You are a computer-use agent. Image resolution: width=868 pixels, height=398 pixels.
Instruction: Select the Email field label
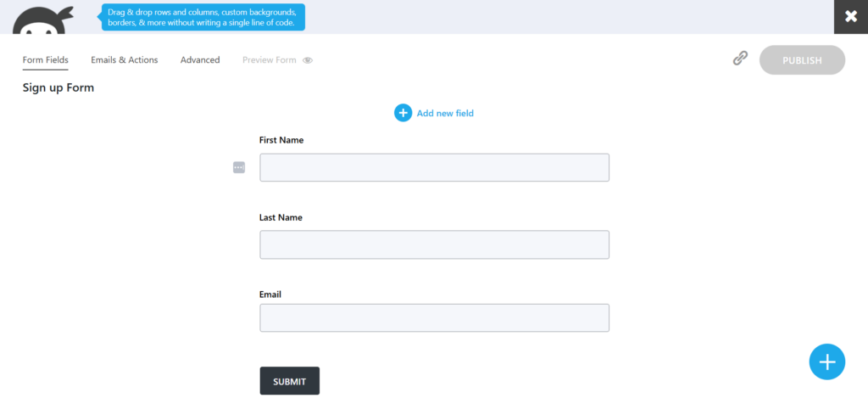(x=270, y=294)
